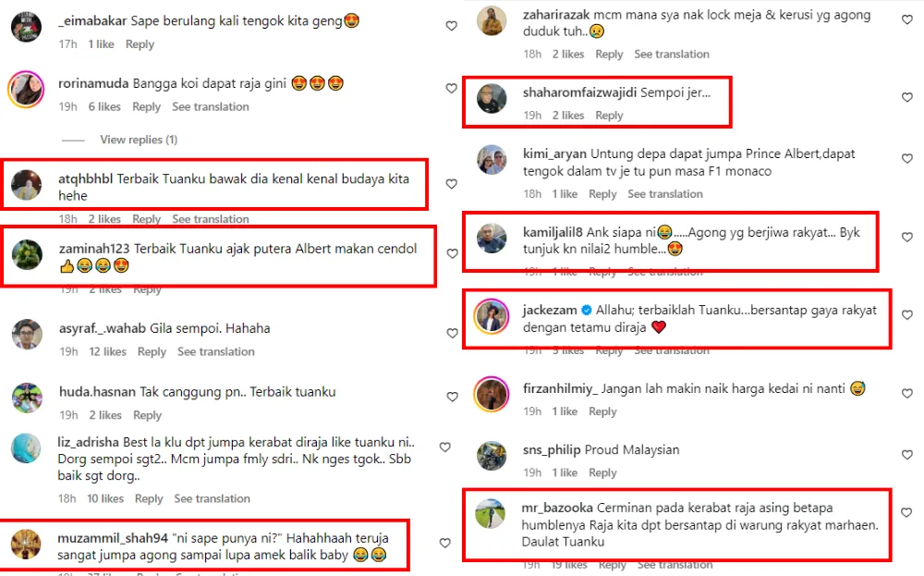Like mr_bazooka's comment

point(907,512)
